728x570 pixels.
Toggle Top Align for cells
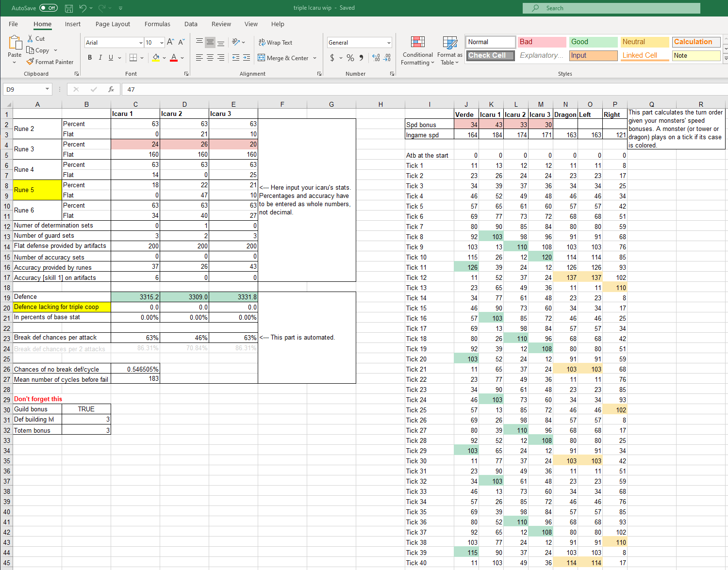click(x=199, y=42)
